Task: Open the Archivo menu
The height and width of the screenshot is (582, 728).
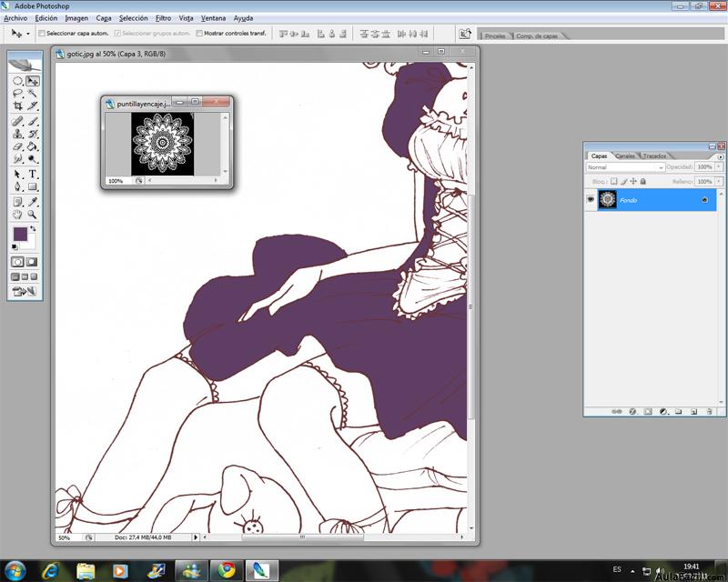Action: pyautogui.click(x=15, y=18)
